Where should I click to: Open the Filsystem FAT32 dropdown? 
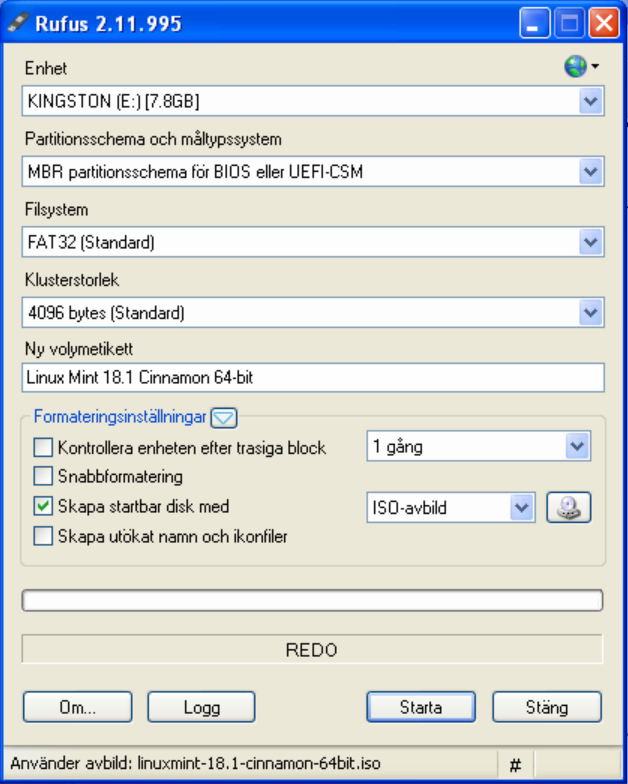tap(313, 242)
